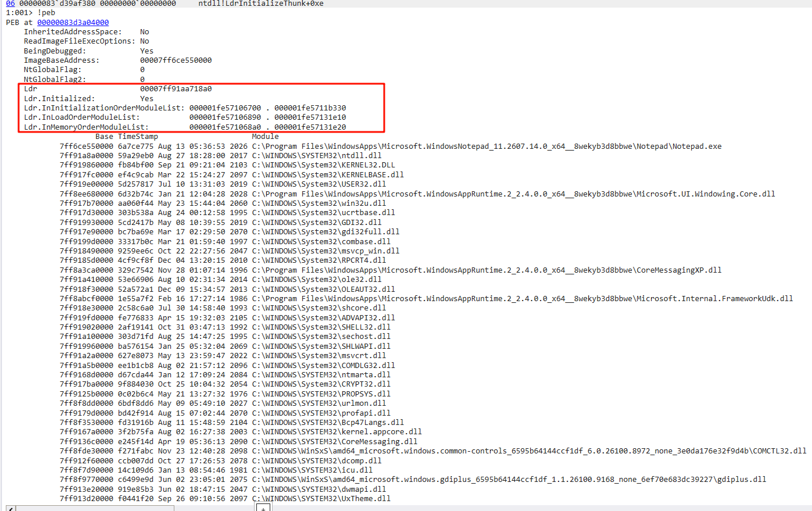Click ntdll!LdrInitializeThunk+0xe symbol text
The width and height of the screenshot is (812, 511).
(x=261, y=3)
